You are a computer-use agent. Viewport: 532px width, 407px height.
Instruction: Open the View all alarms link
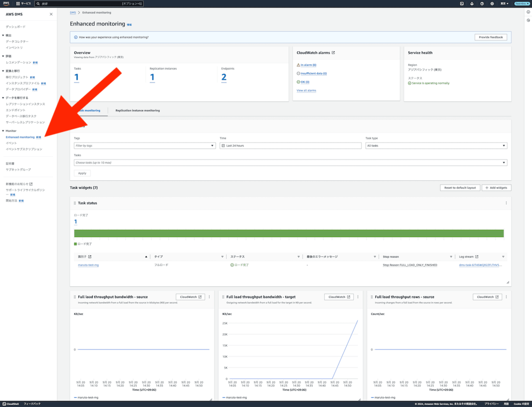[x=306, y=90]
